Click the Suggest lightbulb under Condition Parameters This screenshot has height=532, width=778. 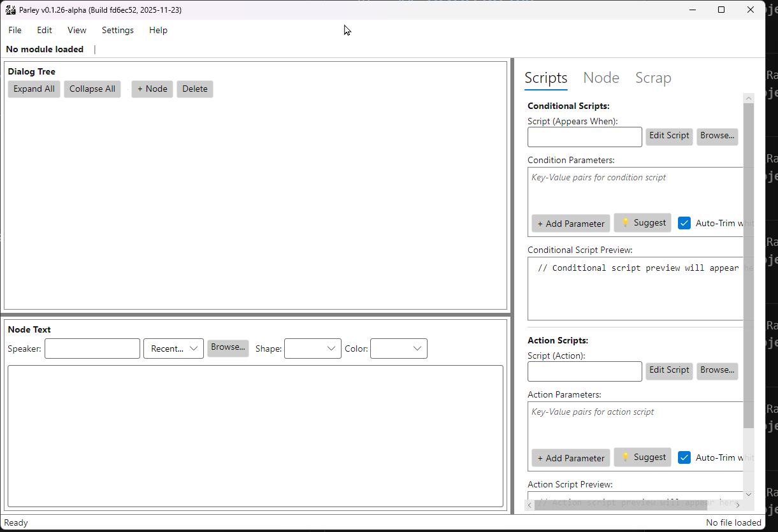pyautogui.click(x=643, y=223)
